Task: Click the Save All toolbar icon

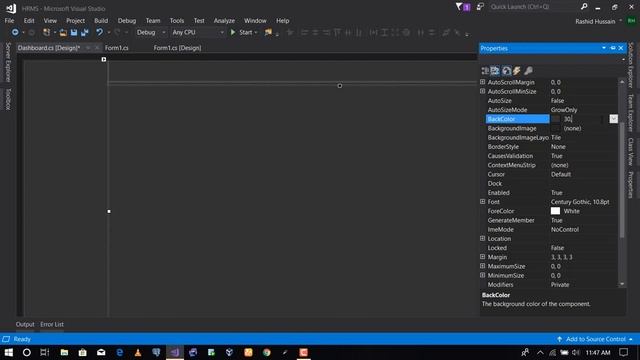Action: (x=84, y=32)
